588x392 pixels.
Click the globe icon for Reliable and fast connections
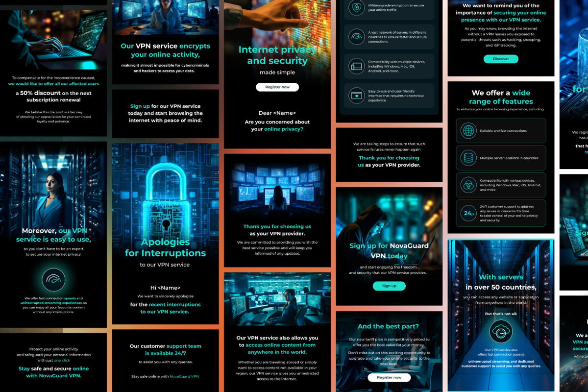468,131
